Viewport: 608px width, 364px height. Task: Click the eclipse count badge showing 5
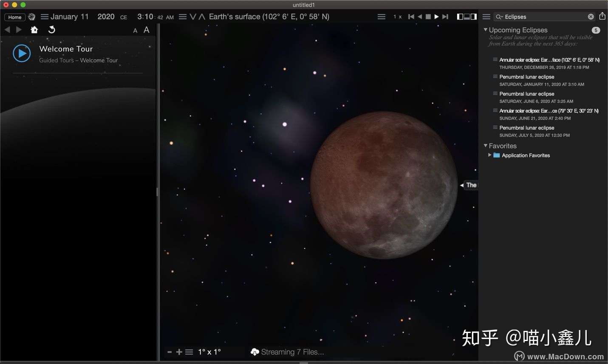596,30
